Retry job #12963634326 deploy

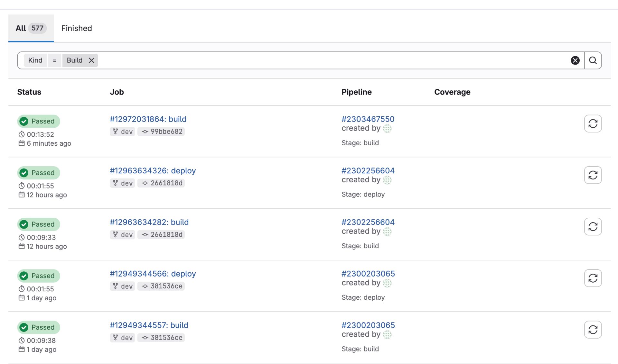coord(593,175)
